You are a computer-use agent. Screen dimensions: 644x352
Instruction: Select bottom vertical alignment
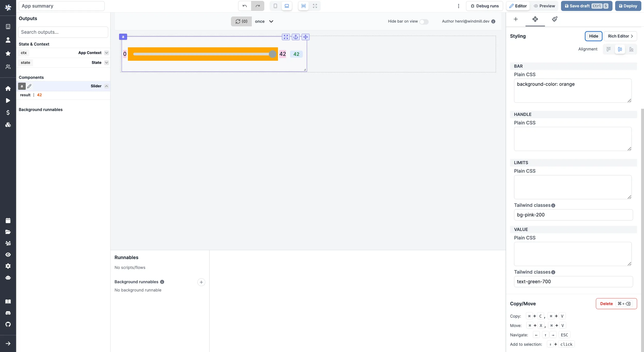click(631, 49)
